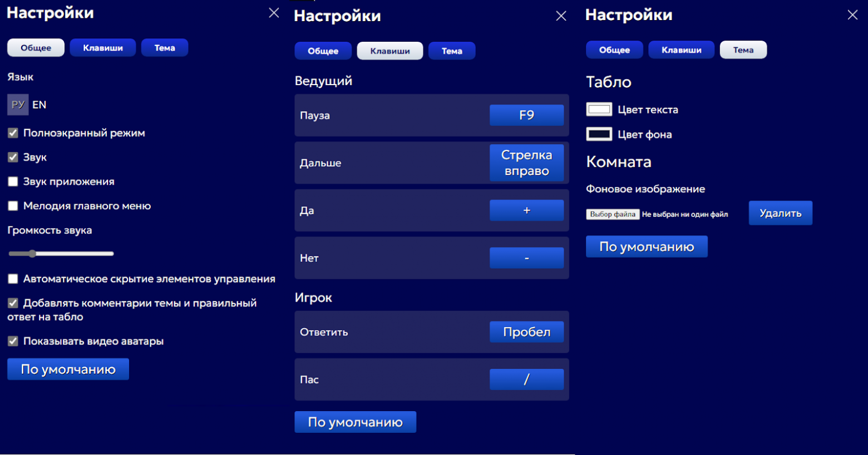868x455 pixels.
Task: Click the Громкость звука label
Action: pyautogui.click(x=50, y=230)
